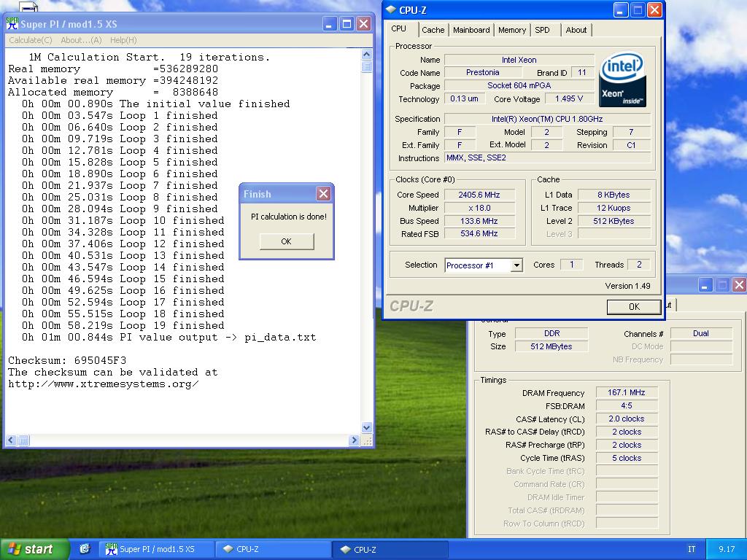Click the 9.17 clock in system tray

(727, 549)
